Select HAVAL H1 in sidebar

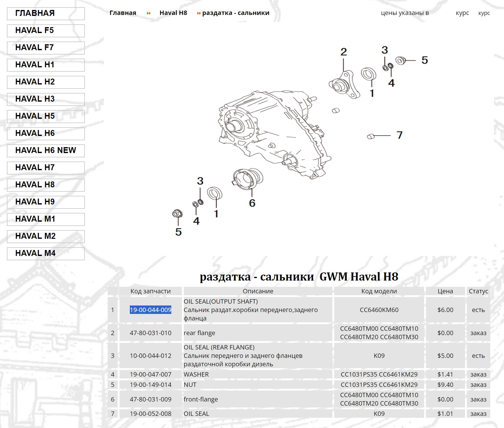[46, 65]
